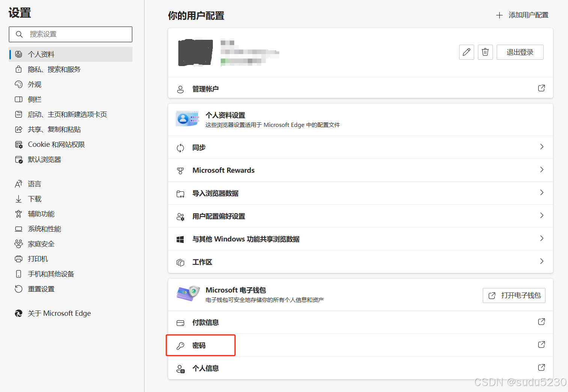This screenshot has height=392, width=568.
Task: Click the 密码 label
Action: tap(199, 345)
